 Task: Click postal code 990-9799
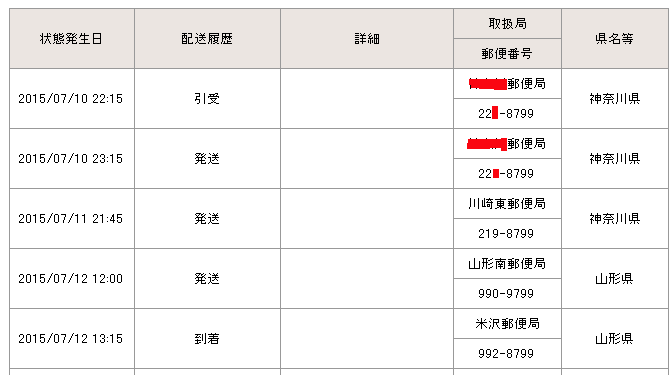[507, 294]
